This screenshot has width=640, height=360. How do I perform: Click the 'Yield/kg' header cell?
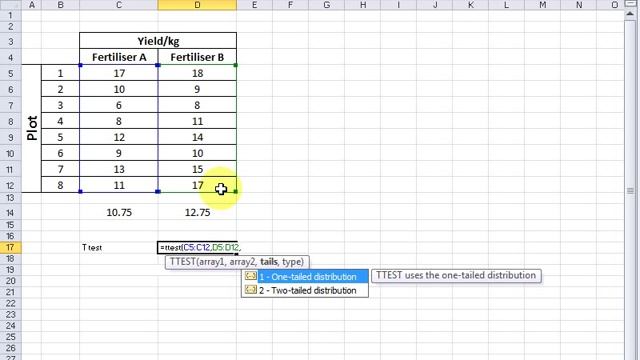[158, 41]
